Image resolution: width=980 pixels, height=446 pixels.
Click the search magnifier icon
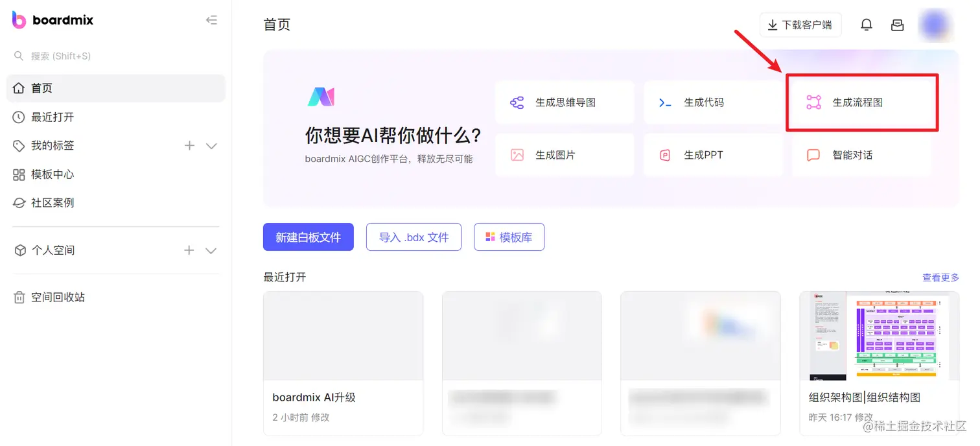[19, 56]
